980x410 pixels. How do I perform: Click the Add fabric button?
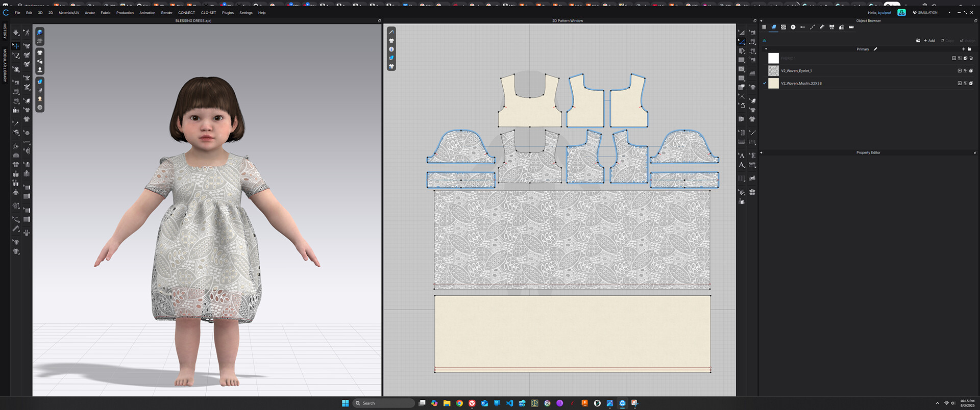click(x=929, y=41)
